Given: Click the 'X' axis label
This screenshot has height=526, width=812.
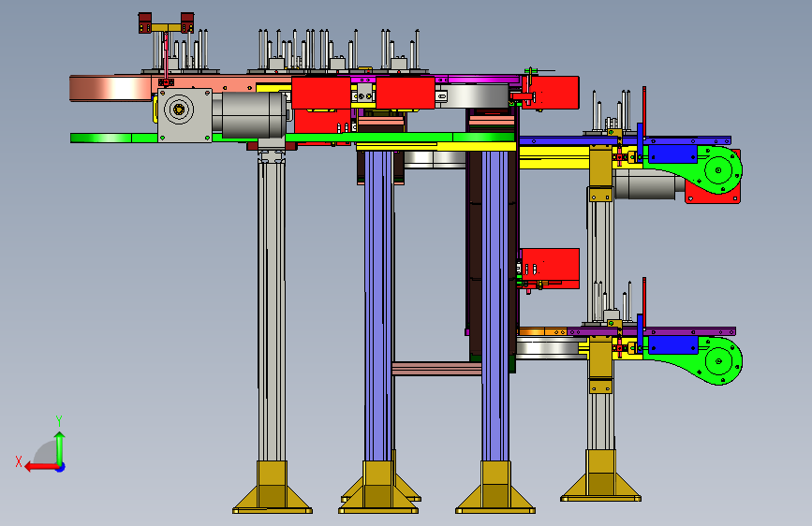Looking at the screenshot, I should point(19,461).
